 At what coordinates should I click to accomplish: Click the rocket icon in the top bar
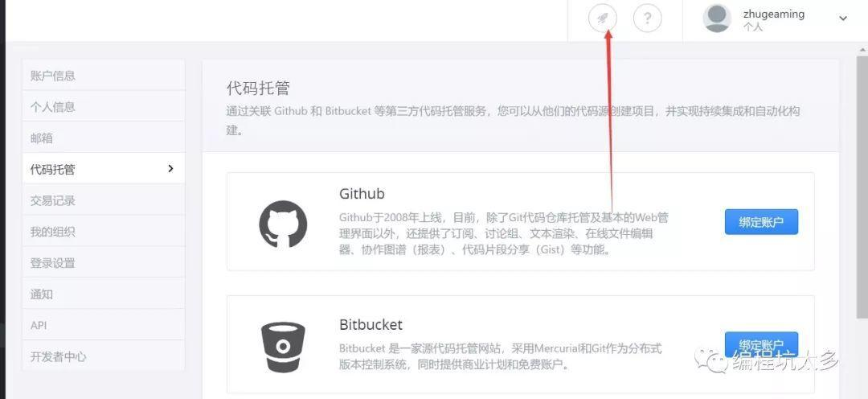(602, 19)
